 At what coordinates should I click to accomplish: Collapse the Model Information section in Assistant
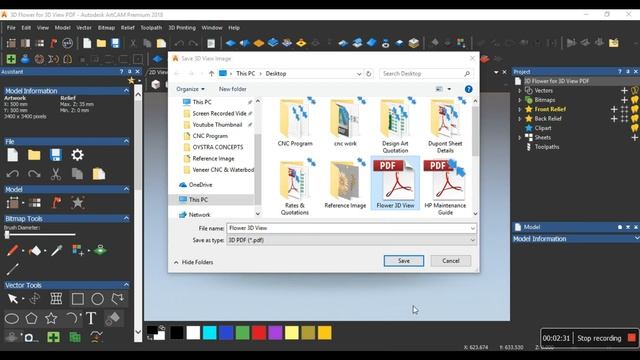[126, 91]
